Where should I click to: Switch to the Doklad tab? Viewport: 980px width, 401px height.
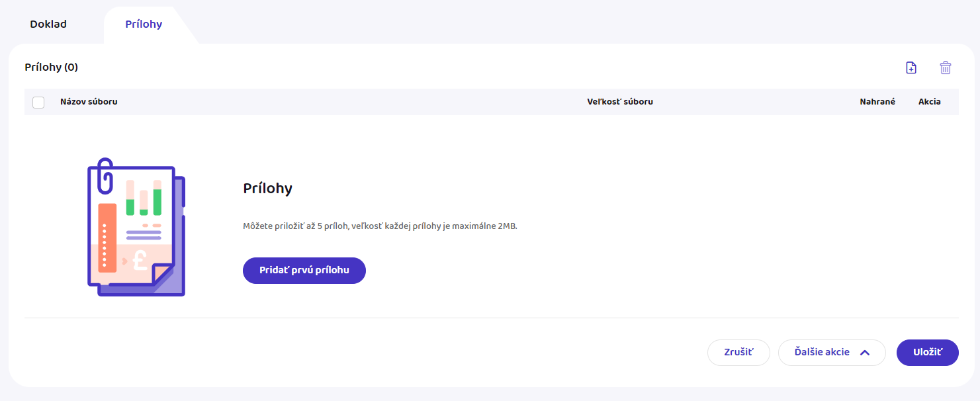click(48, 24)
